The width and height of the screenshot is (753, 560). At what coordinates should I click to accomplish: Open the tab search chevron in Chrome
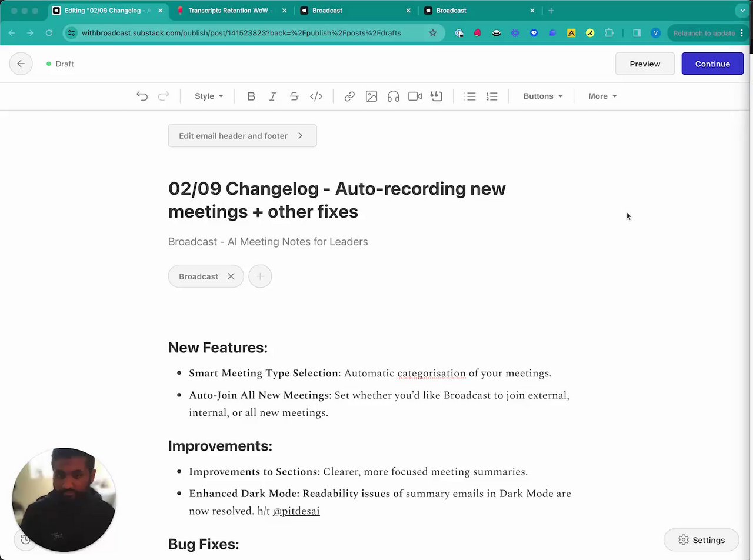click(x=742, y=11)
